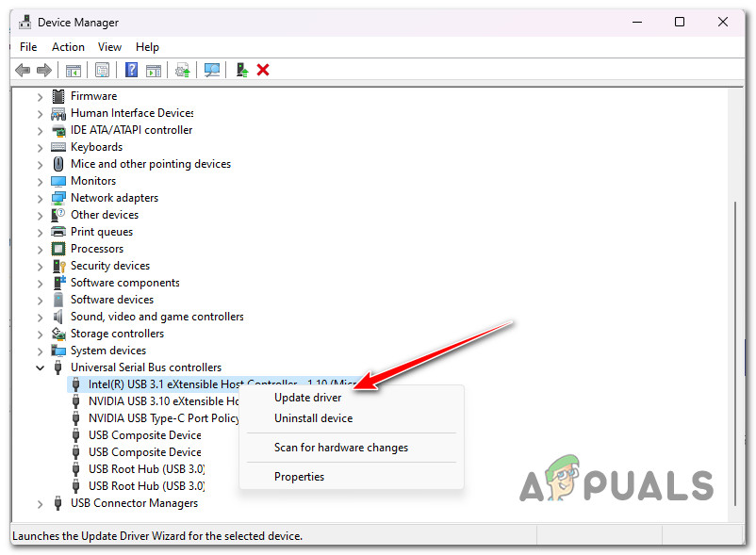Expand the Sound, video and game controllers chevron

[40, 317]
